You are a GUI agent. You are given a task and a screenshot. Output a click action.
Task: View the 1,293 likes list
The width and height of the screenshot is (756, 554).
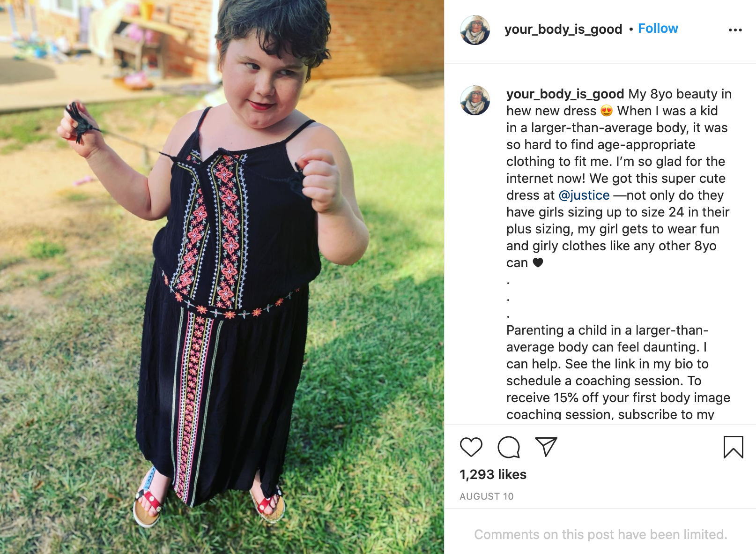click(493, 474)
